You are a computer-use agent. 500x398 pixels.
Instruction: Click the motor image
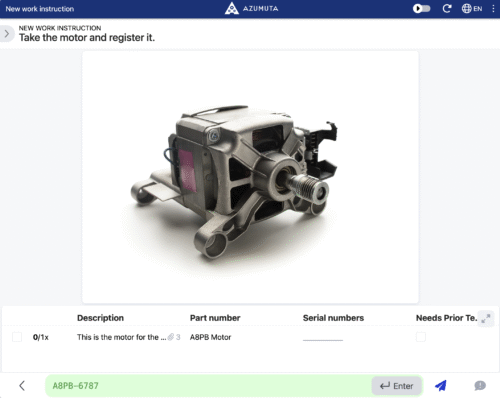[x=250, y=177]
